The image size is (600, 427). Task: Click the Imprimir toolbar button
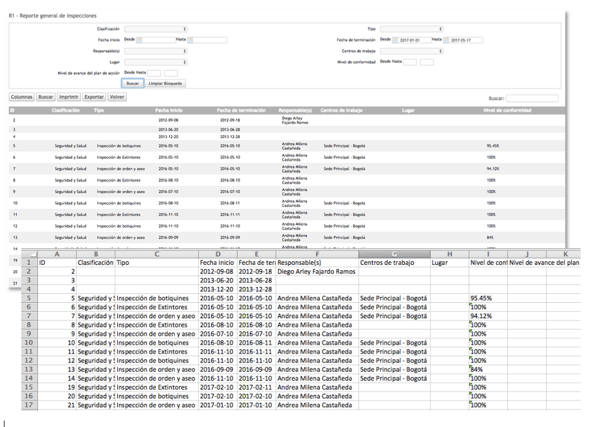coord(69,98)
